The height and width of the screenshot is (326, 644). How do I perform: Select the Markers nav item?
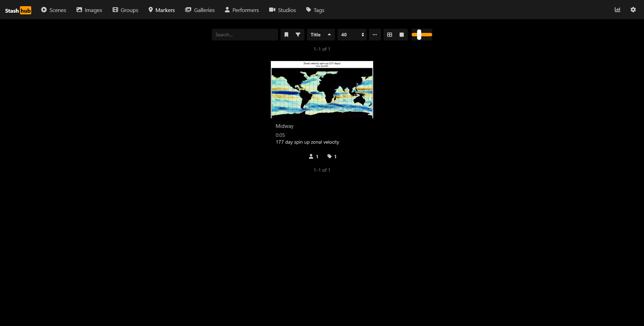pos(161,10)
